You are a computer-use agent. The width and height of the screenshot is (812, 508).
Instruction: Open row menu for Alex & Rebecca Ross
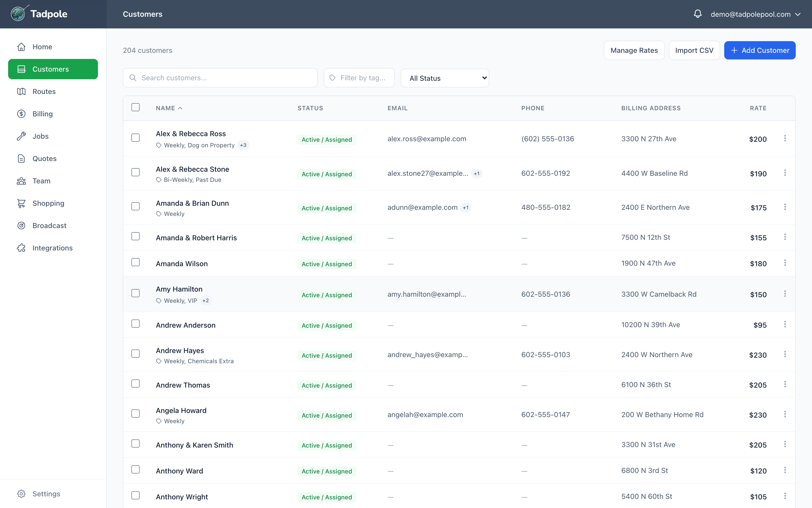coord(785,138)
